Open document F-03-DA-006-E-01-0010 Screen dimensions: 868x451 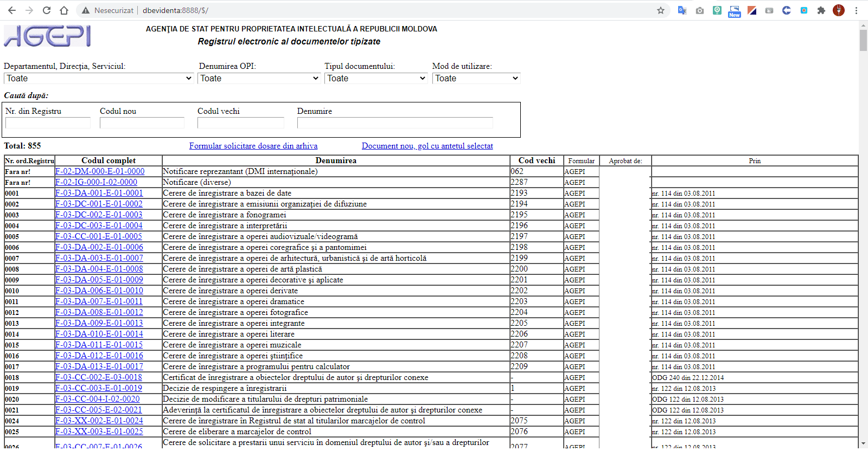[99, 291]
